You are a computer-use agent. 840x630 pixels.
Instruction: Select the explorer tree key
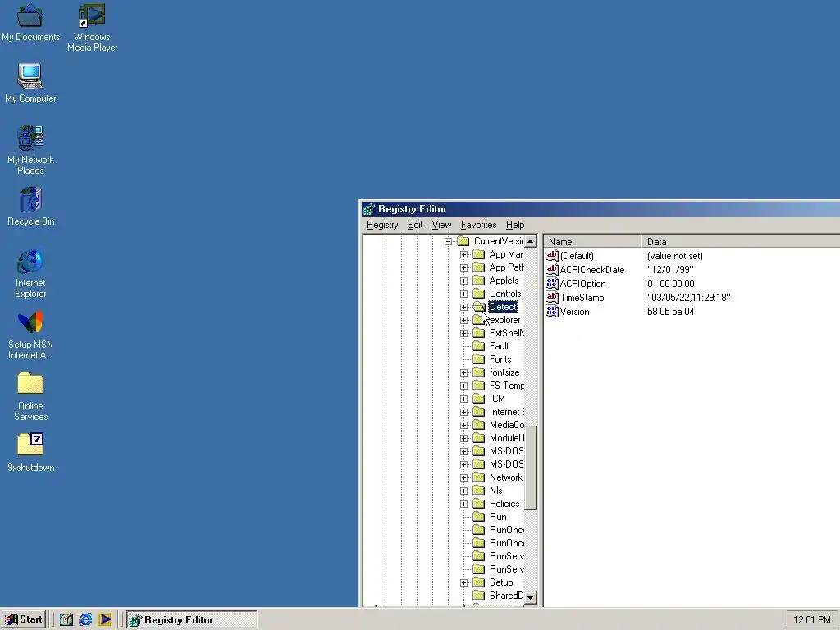[504, 321]
